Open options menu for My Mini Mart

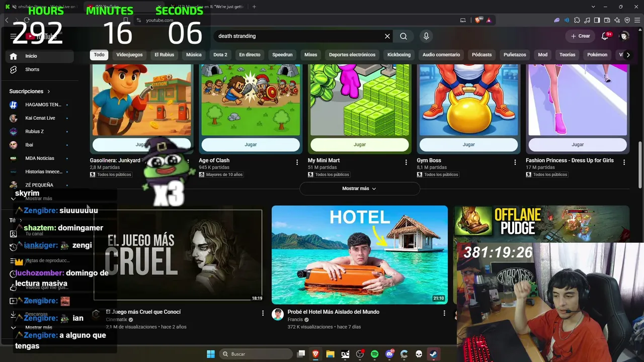point(406,162)
